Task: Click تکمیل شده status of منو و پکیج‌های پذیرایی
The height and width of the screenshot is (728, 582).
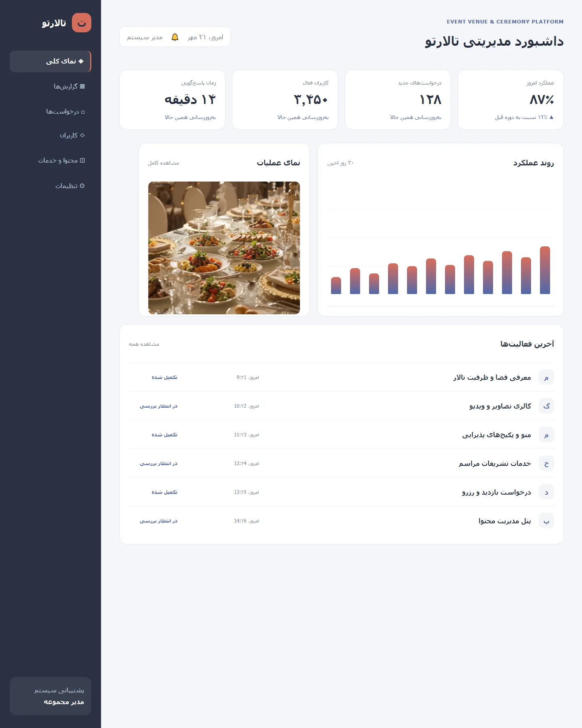Action: (164, 435)
